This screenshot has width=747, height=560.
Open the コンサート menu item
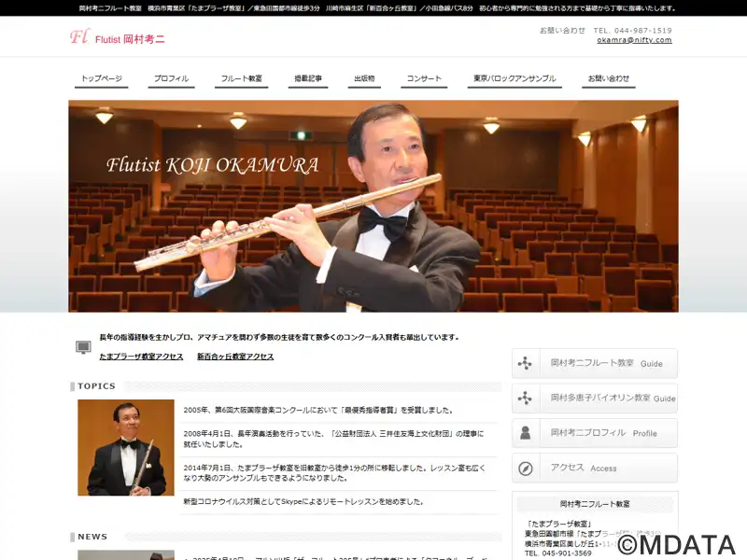(424, 78)
